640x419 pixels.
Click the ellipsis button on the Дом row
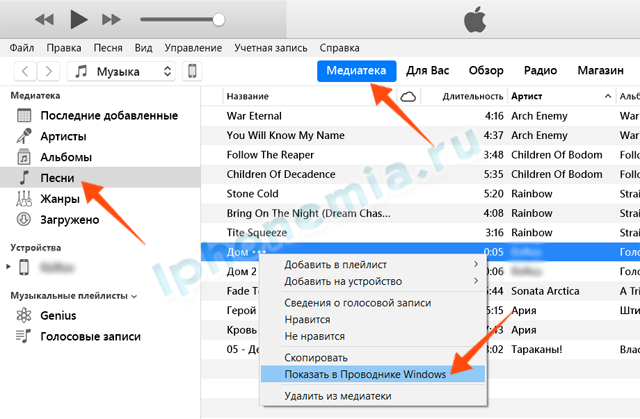pyautogui.click(x=259, y=252)
